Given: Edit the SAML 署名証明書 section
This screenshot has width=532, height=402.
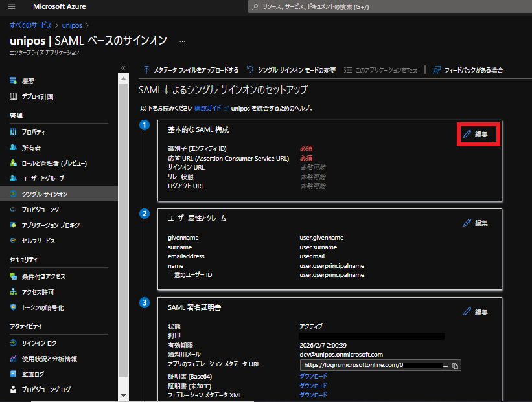Looking at the screenshot, I should click(476, 312).
